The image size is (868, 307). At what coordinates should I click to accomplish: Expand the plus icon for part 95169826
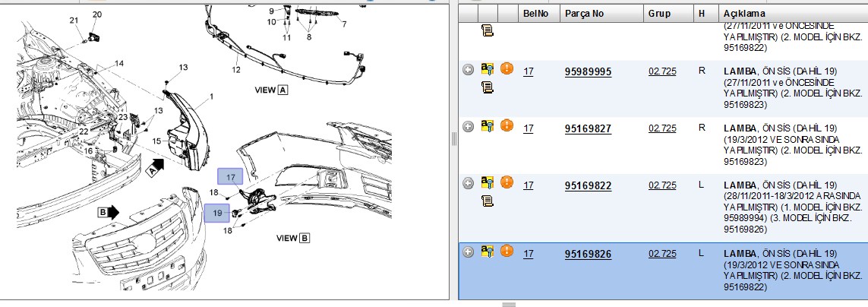tap(469, 252)
